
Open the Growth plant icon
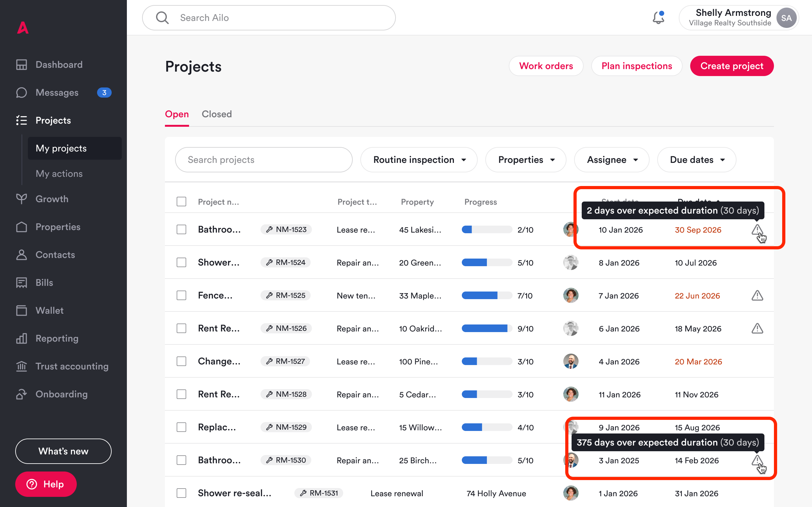click(x=22, y=199)
